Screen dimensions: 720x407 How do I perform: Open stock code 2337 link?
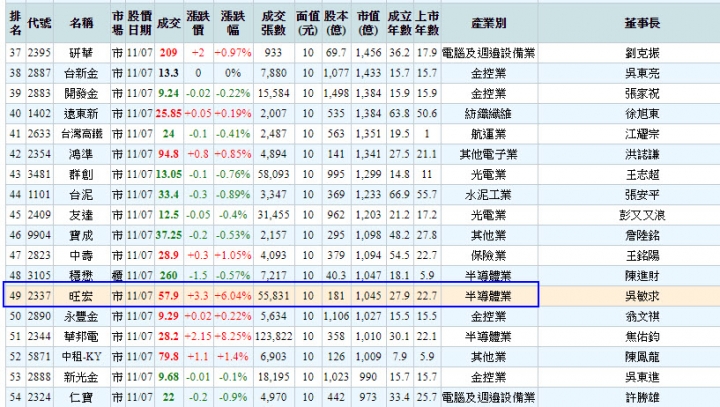click(x=39, y=296)
